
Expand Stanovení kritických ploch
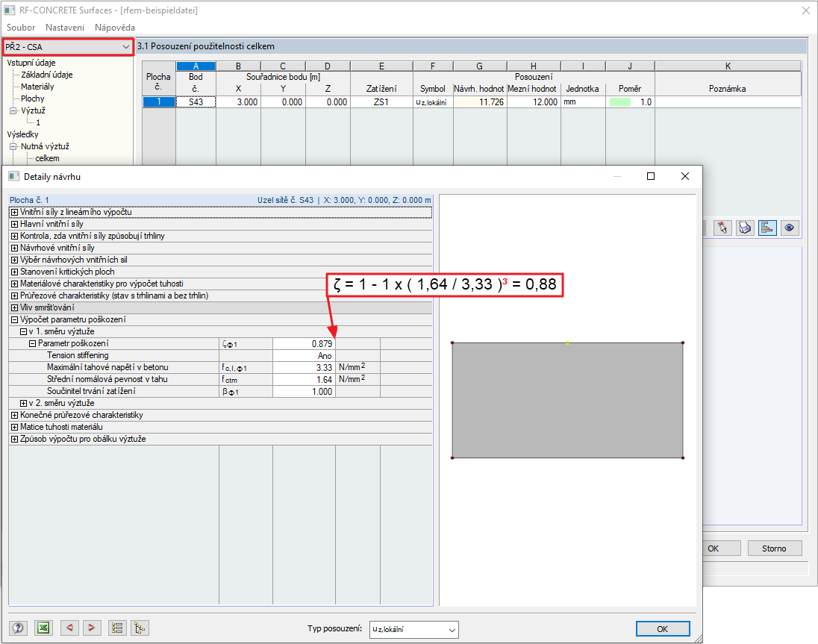click(x=15, y=272)
